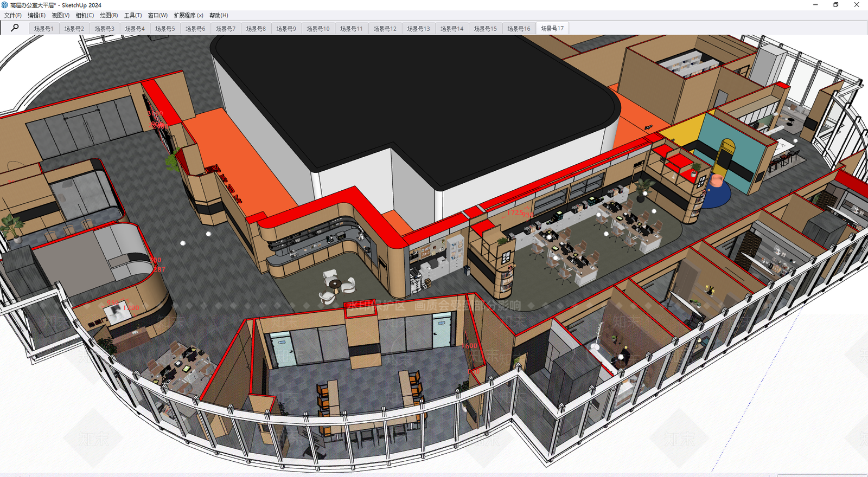
Task: Go to scene tab 场景号4
Action: [x=135, y=28]
